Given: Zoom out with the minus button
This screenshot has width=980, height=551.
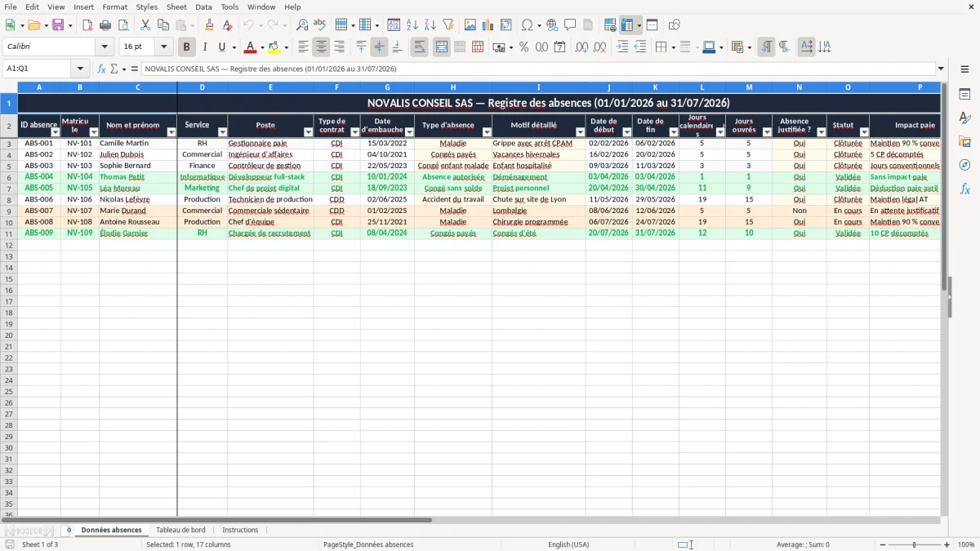Looking at the screenshot, I should coord(881,544).
